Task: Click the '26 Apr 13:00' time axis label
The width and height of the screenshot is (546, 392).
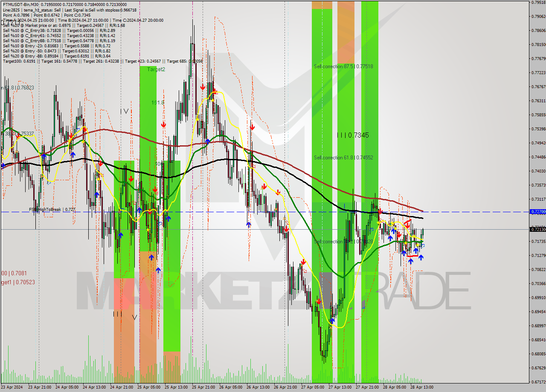Action: point(258,387)
